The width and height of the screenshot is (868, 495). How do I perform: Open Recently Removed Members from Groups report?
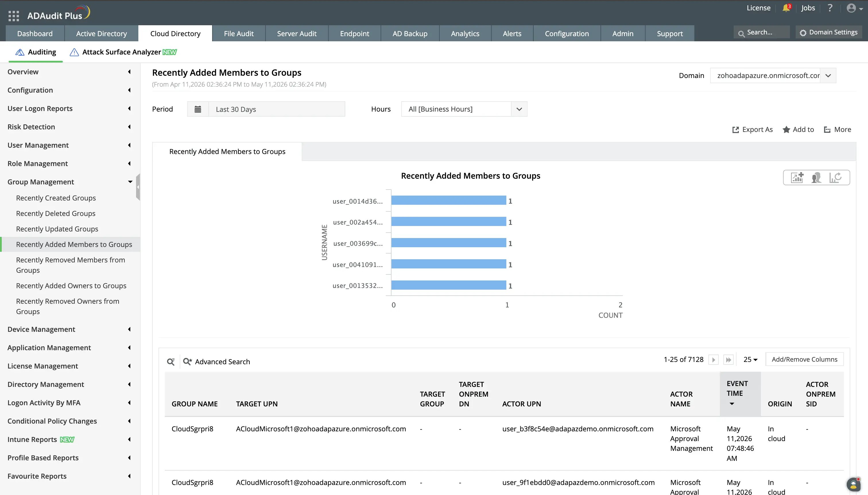pyautogui.click(x=70, y=265)
